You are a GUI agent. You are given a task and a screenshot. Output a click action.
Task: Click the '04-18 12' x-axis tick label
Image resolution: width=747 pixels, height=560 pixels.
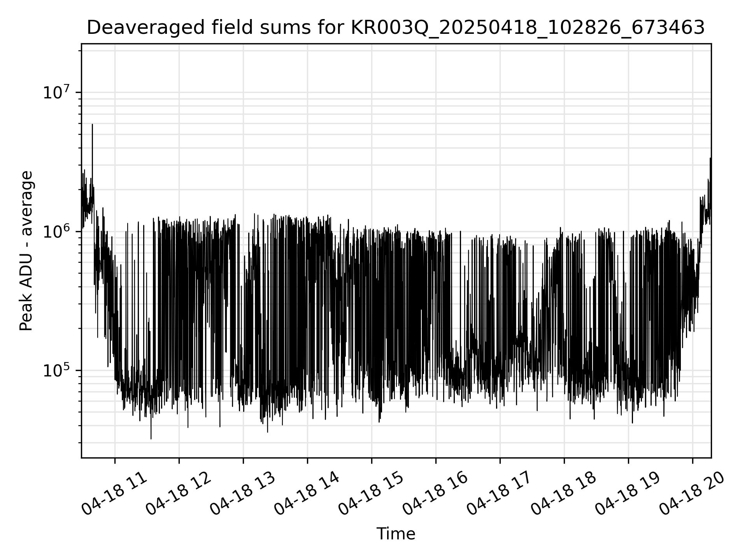click(179, 494)
